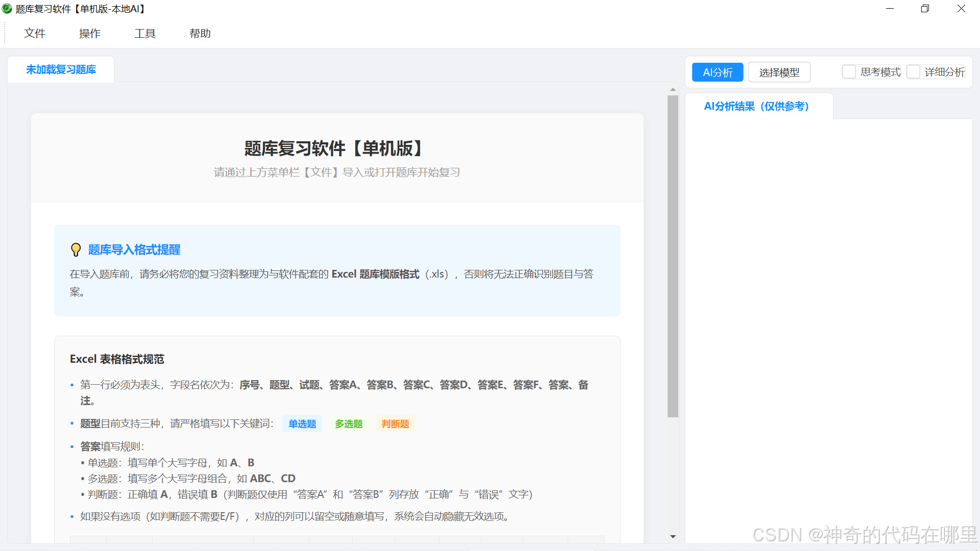Click the lightbulb icon beside 题库导入格式提醒
The width and height of the screenshot is (980, 551).
[x=76, y=249]
